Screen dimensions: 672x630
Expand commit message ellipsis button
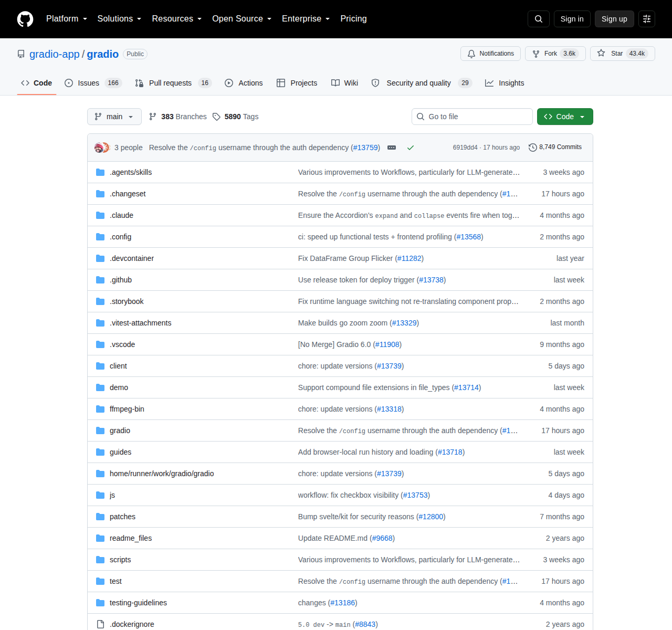pyautogui.click(x=392, y=148)
